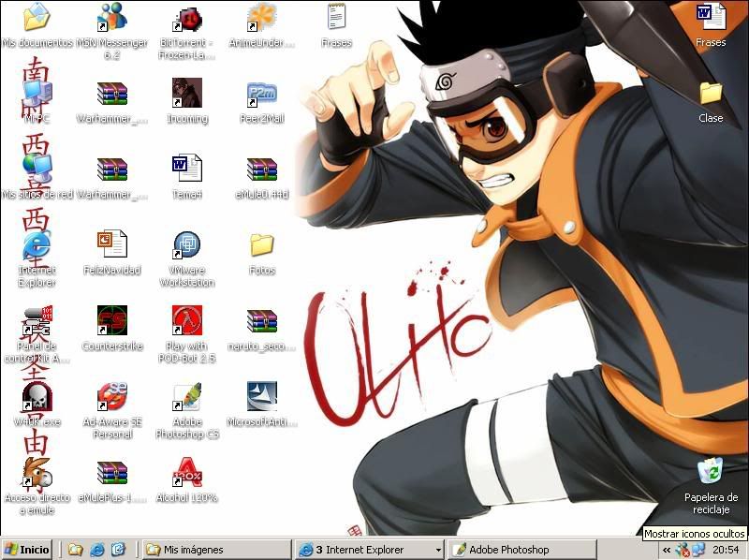Viewport: 749px width, 560px height.
Task: Open the Clase folder icon
Action: point(711,93)
